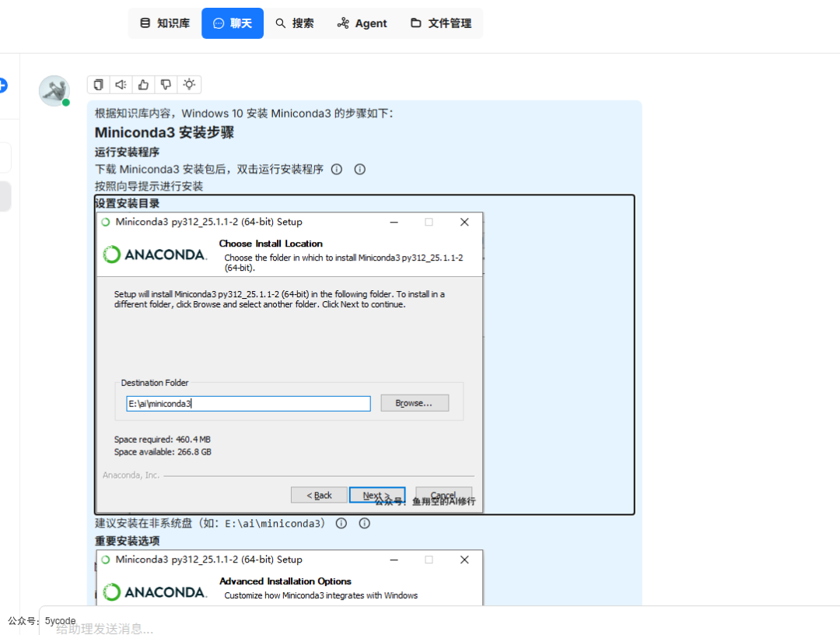Play the message aloud with the speaker icon
Image resolution: width=840 pixels, height=635 pixels.
tap(121, 85)
